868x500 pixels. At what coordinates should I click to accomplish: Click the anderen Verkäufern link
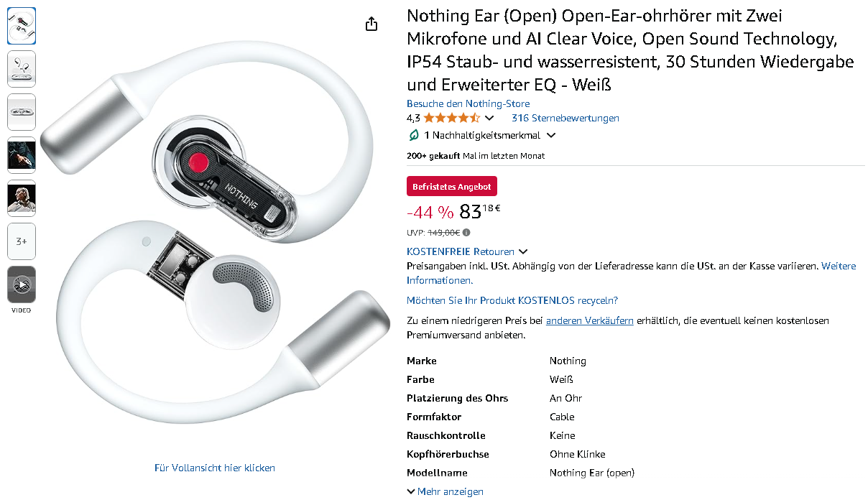point(590,320)
